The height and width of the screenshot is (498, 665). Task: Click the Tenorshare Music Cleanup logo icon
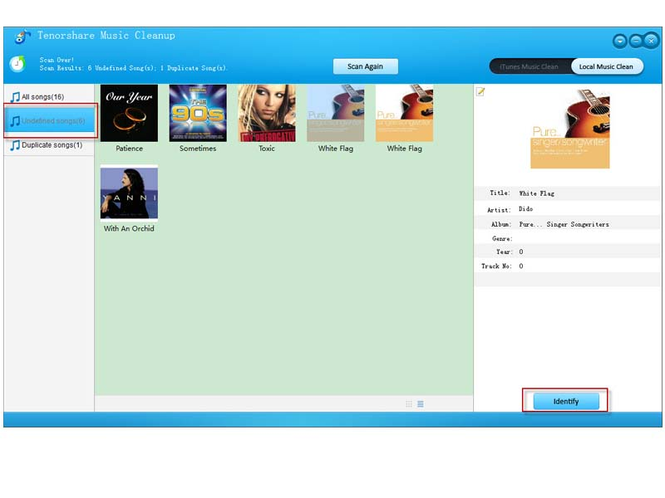22,36
